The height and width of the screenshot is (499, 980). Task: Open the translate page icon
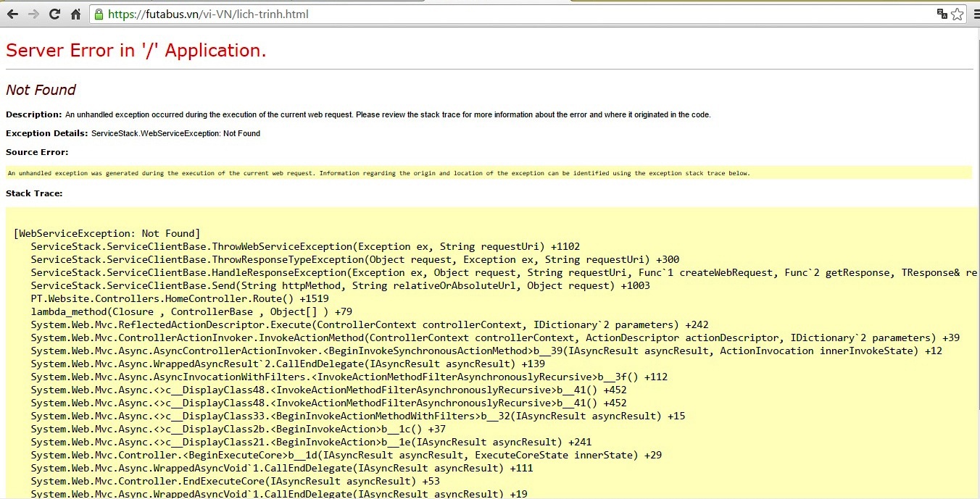pyautogui.click(x=942, y=14)
